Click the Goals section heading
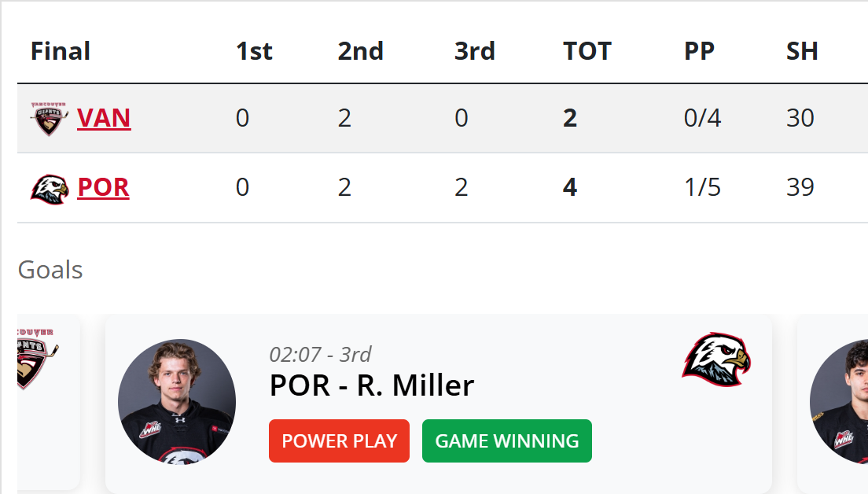This screenshot has height=494, width=868. coord(50,270)
